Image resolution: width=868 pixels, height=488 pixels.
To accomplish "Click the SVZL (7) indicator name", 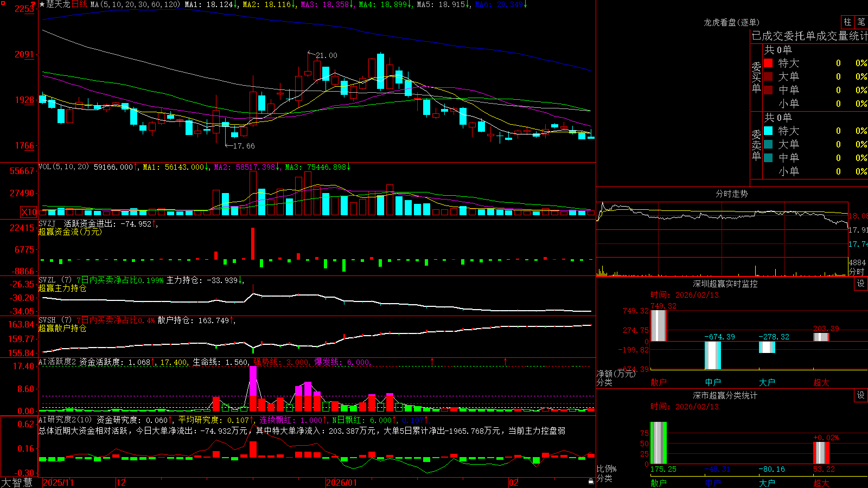I will (x=55, y=280).
